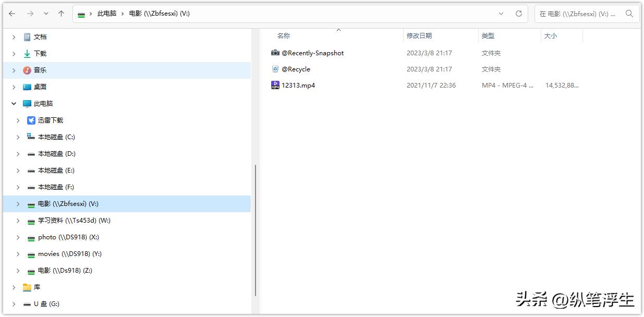Open 下载 downloads icon in sidebar
The width and height of the screenshot is (644, 317).
pyautogui.click(x=27, y=54)
